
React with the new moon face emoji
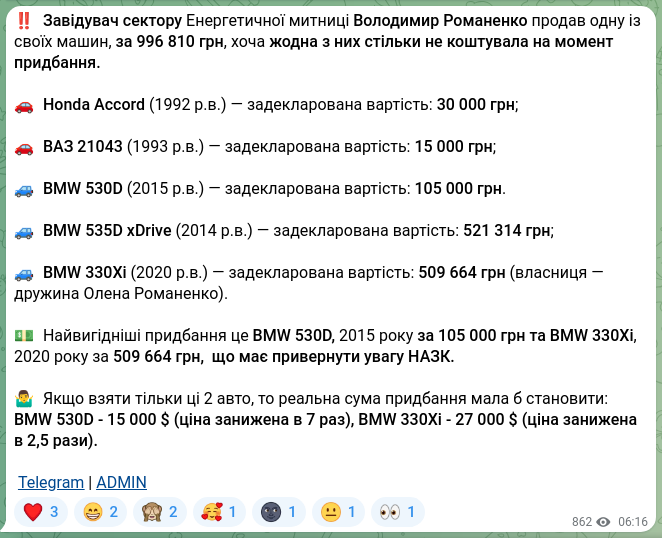pyautogui.click(x=279, y=512)
